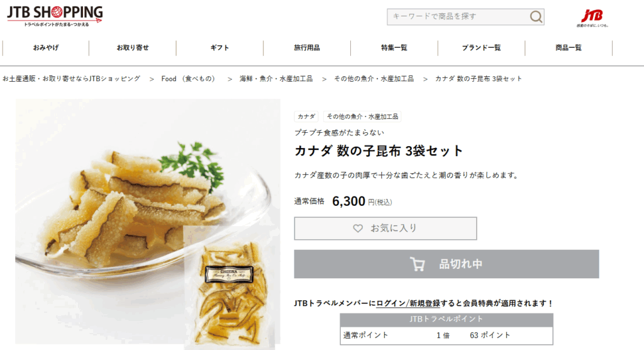Open the 商品一覧 menu item
The image size is (644, 350).
click(569, 48)
